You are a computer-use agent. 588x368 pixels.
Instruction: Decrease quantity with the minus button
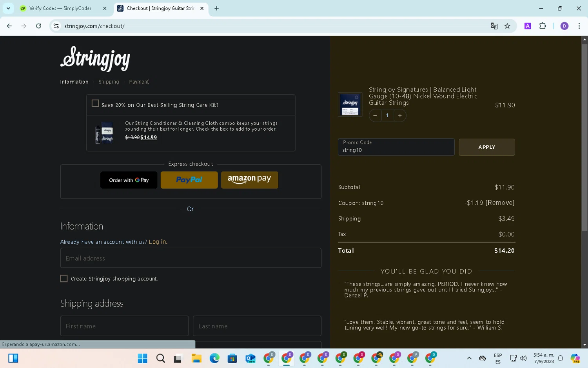click(x=375, y=115)
